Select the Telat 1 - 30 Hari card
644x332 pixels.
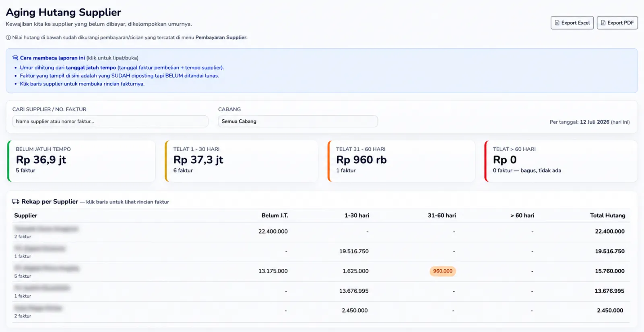(242, 161)
